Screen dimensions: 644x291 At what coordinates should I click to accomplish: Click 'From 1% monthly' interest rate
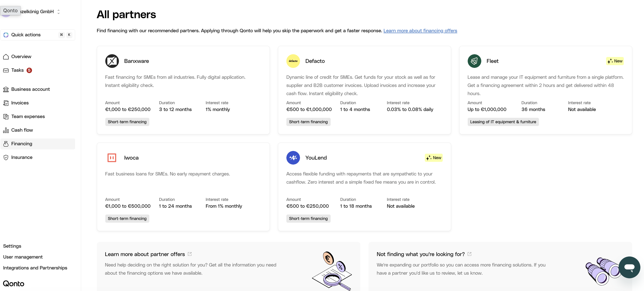224,206
